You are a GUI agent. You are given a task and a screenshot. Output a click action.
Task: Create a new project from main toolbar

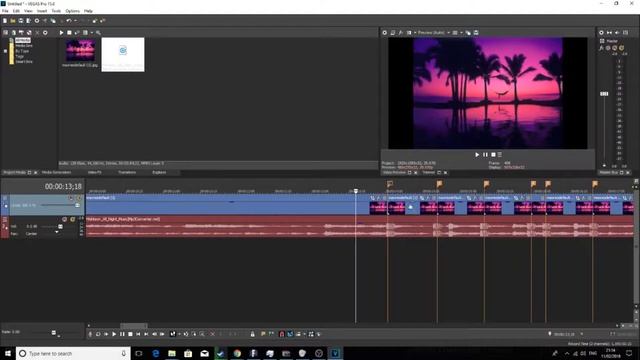[5, 21]
